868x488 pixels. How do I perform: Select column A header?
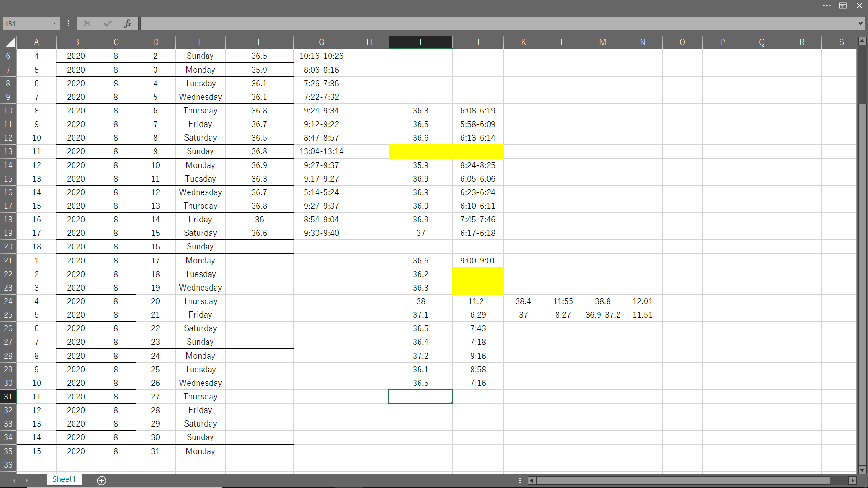tap(37, 42)
